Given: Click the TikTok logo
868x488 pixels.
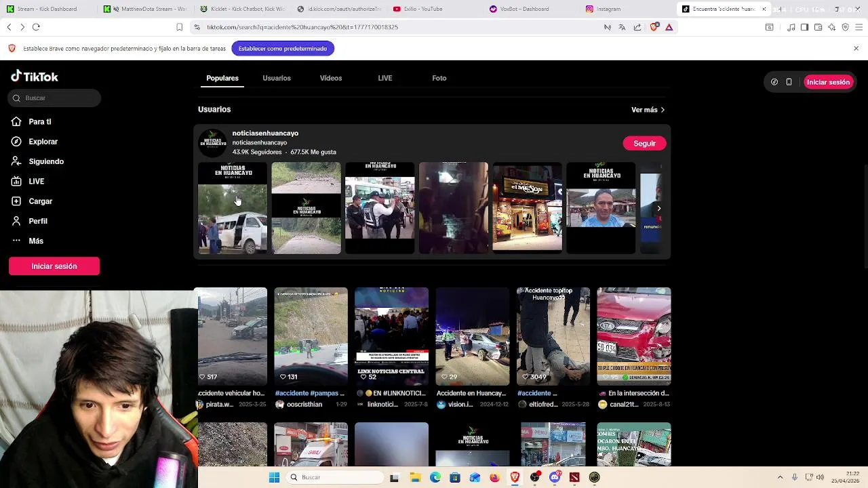Looking at the screenshot, I should [35, 77].
